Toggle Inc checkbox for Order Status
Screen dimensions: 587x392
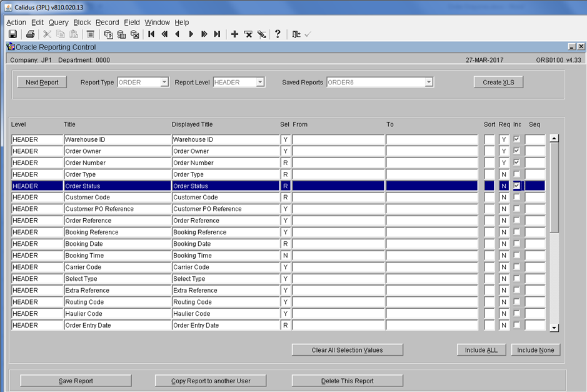coord(516,186)
